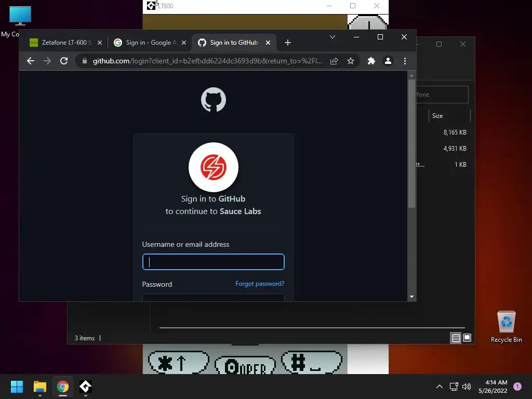Show hidden system tray icons

tap(440, 387)
